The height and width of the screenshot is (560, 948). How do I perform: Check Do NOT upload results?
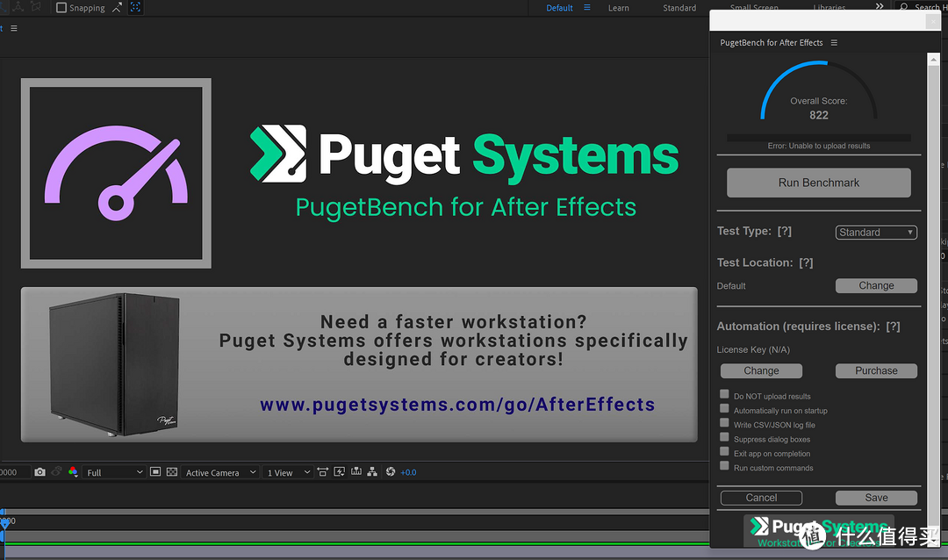coord(724,394)
